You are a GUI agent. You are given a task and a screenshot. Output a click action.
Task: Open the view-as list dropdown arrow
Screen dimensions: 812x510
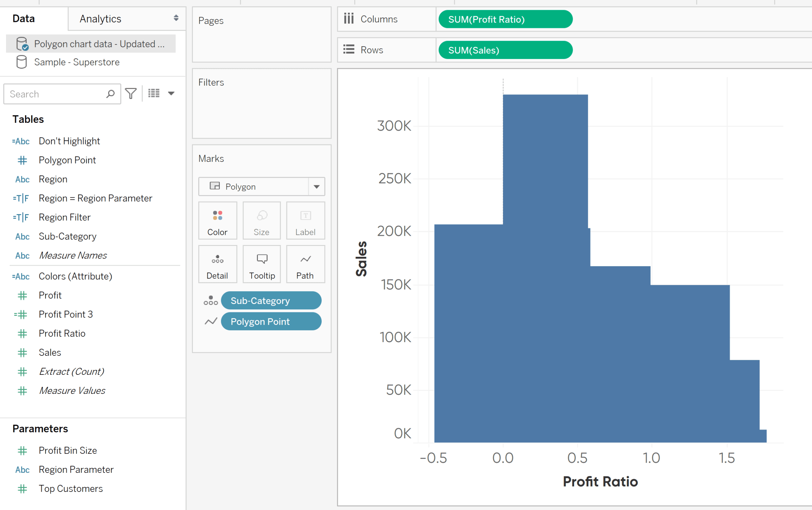coord(171,93)
